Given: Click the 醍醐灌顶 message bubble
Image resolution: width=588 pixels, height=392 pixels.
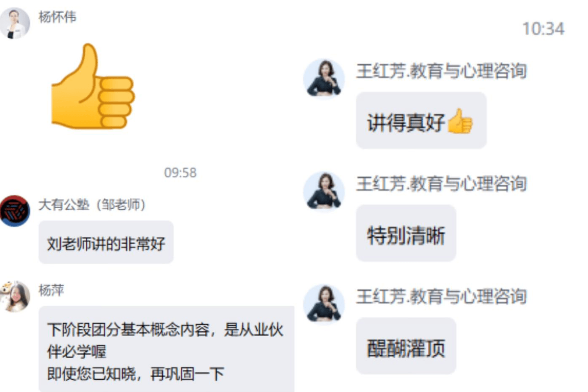Looking at the screenshot, I should click(x=406, y=345).
